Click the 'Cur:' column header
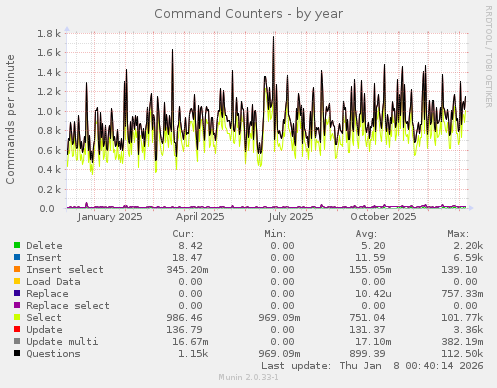 [183, 234]
